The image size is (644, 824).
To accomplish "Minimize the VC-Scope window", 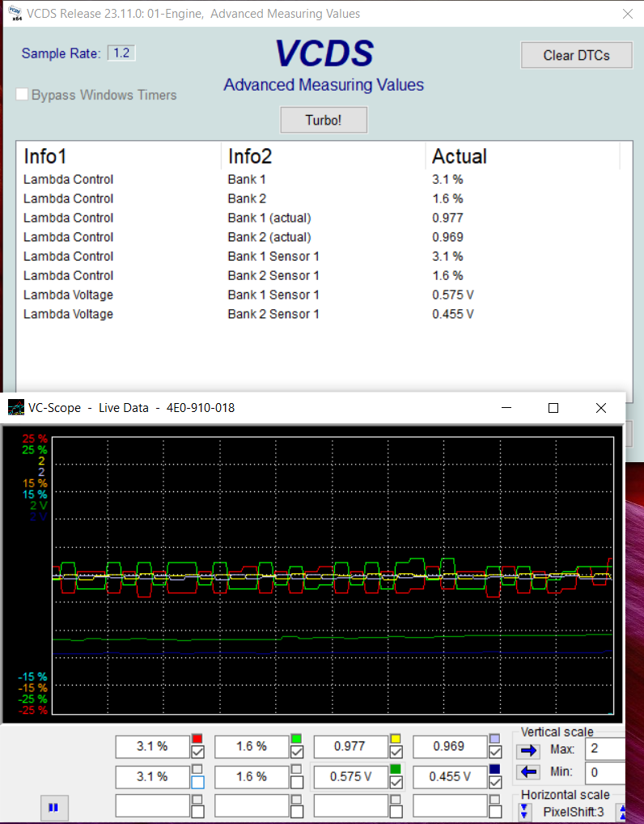I will pos(506,408).
